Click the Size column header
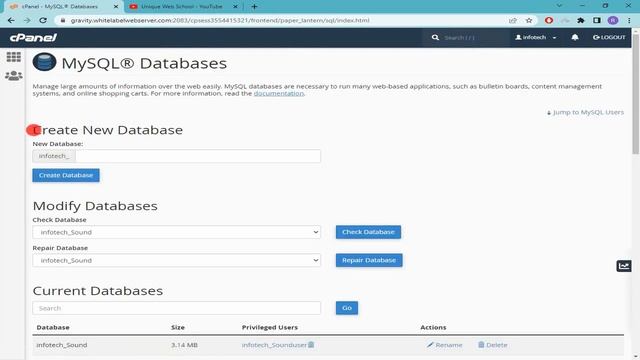This screenshot has height=360, width=640. pyautogui.click(x=178, y=327)
